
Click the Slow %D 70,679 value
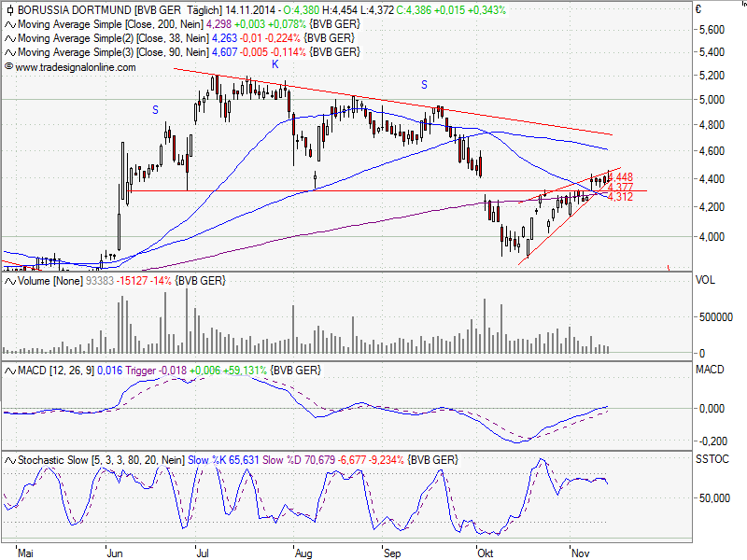[x=299, y=460]
